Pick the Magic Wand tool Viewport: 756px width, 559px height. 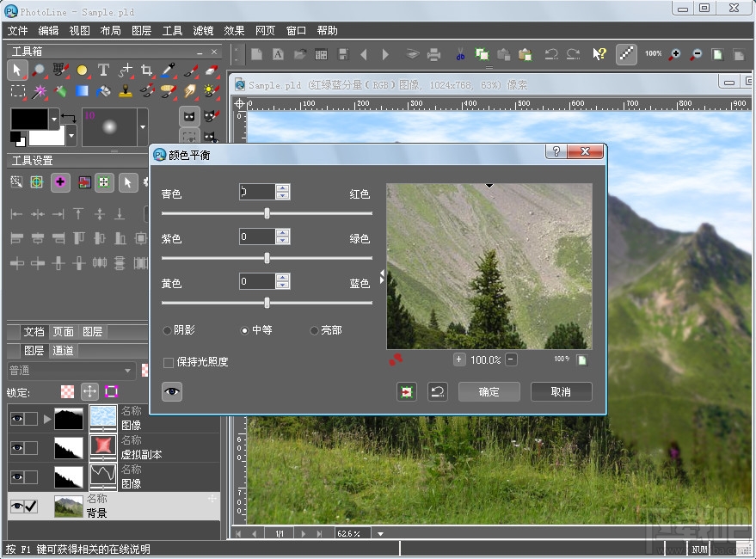[x=39, y=90]
